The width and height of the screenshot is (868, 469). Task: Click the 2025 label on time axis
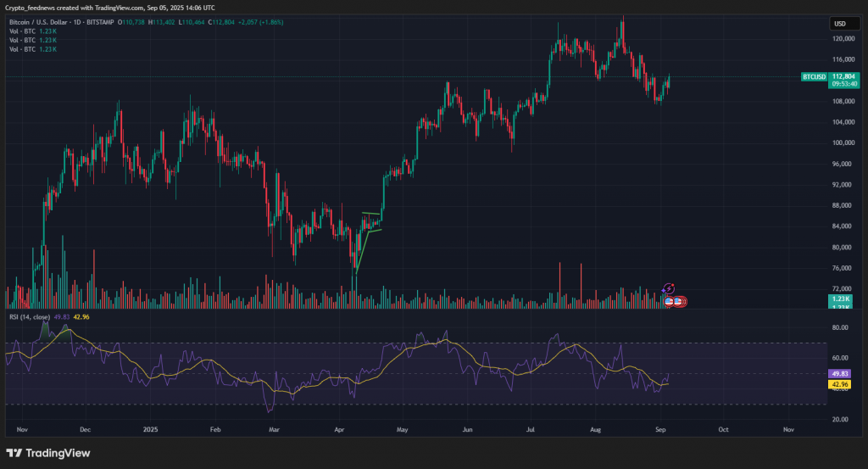149,430
